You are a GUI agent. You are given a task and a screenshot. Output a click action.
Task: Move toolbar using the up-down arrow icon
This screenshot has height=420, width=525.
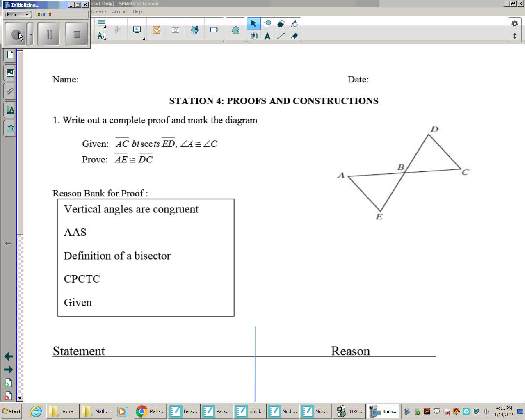pyautogui.click(x=515, y=36)
